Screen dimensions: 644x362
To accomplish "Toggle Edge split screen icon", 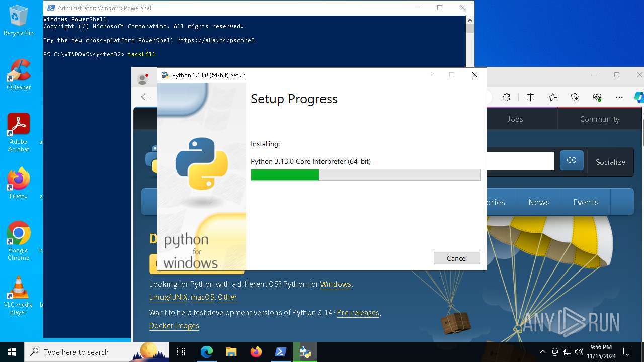I will 530,97.
